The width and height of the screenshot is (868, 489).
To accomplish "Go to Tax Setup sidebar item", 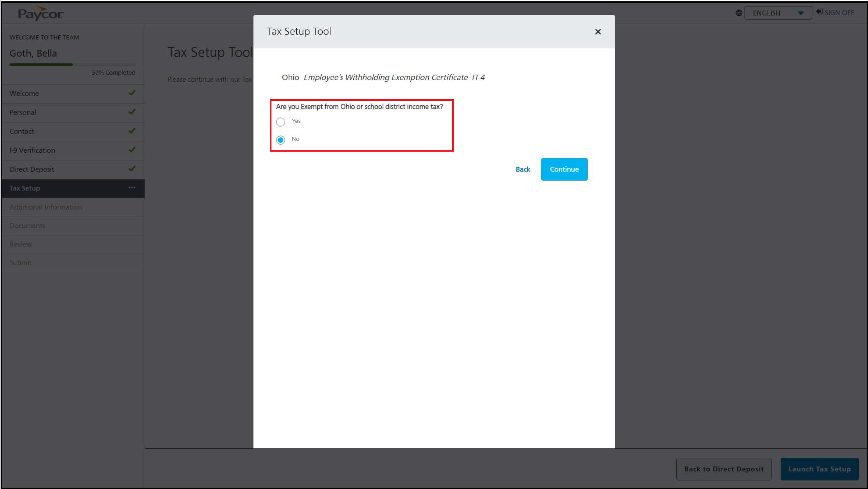I will 25,188.
